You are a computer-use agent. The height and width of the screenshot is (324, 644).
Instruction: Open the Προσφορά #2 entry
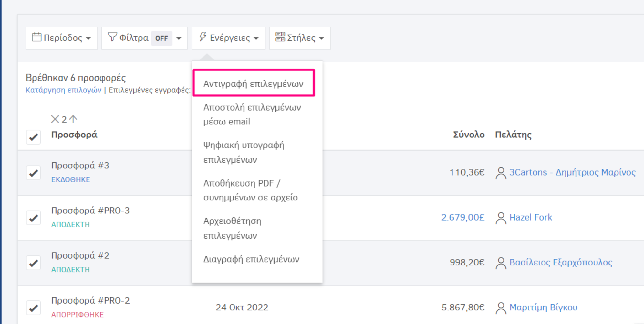coord(80,255)
